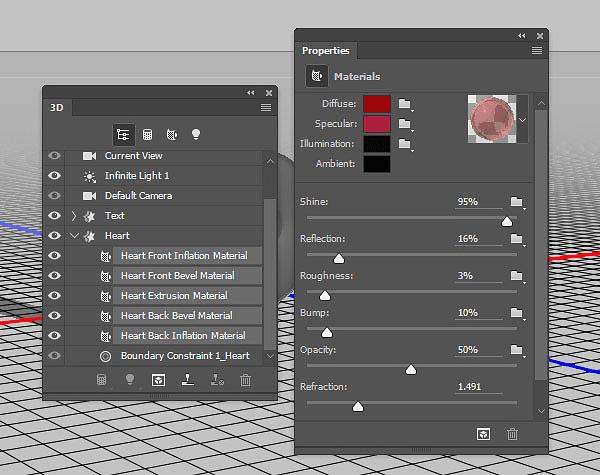Viewport: 600px width, 475px height.
Task: Hide the Heart 3D object
Action: tap(54, 235)
